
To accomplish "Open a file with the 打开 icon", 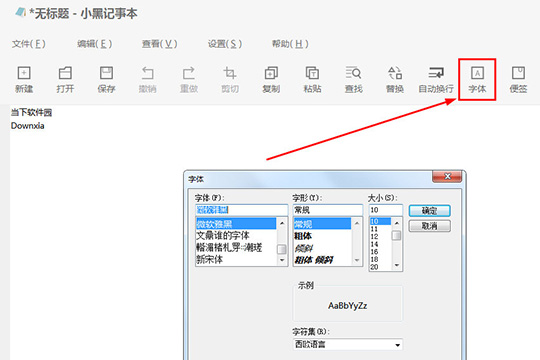I will (65, 79).
